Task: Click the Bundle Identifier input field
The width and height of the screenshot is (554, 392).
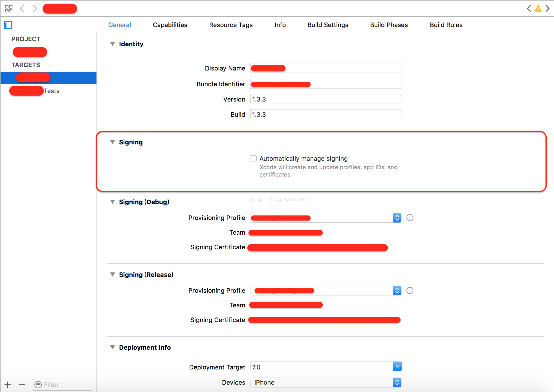Action: (326, 84)
